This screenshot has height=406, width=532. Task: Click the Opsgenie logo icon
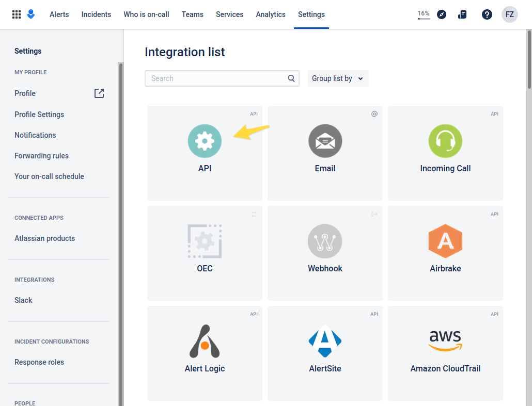(x=31, y=14)
